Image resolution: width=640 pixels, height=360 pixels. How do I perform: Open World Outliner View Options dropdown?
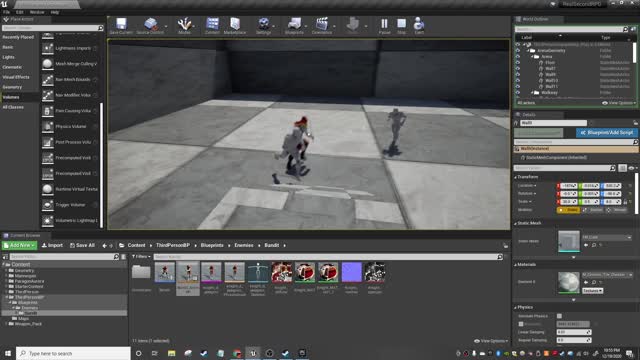619,103
